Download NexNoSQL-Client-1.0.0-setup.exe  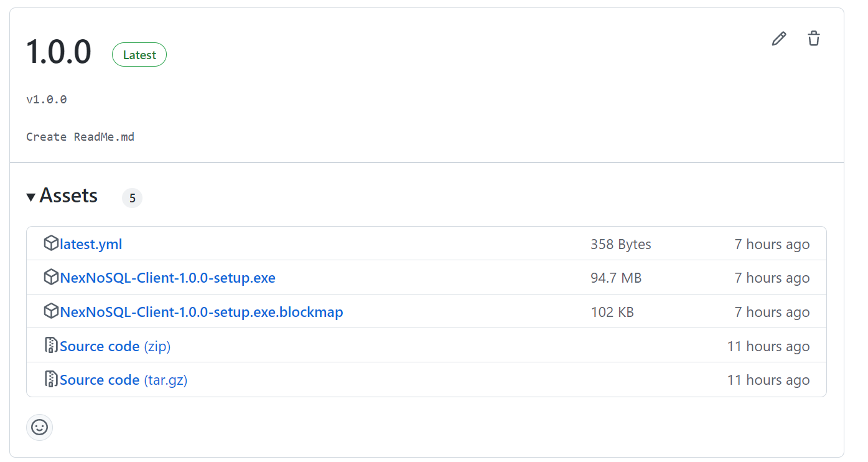168,278
